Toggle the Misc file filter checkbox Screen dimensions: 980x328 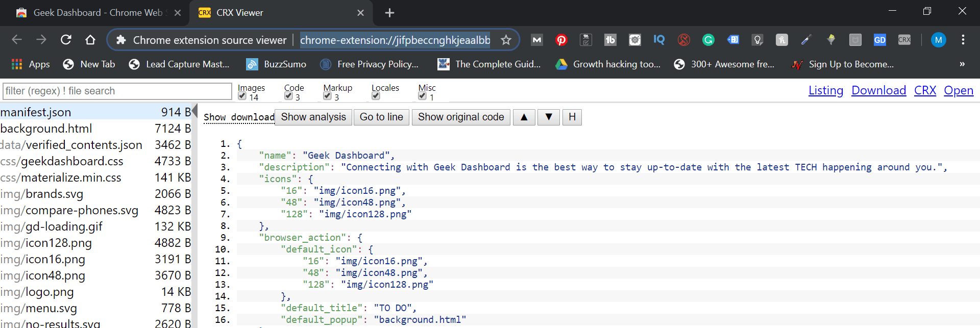[x=422, y=96]
